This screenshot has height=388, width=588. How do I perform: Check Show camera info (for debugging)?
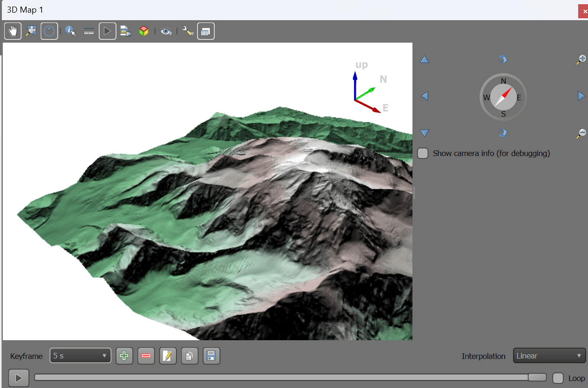[423, 153]
